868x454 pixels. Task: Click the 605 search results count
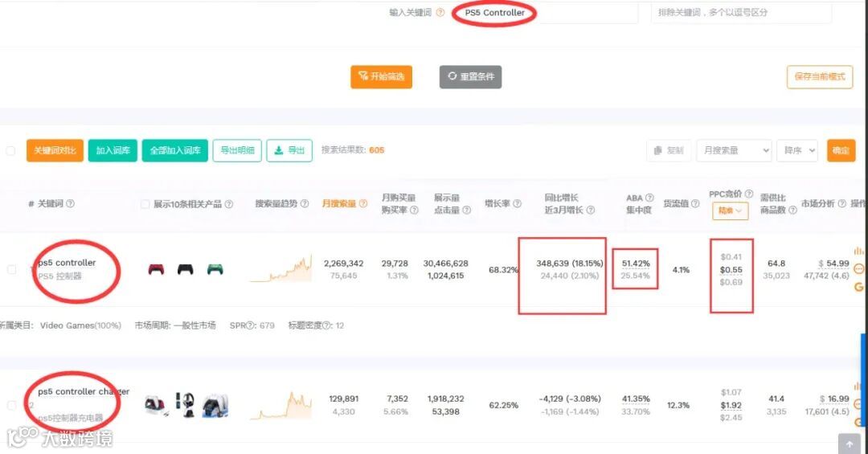(x=376, y=150)
